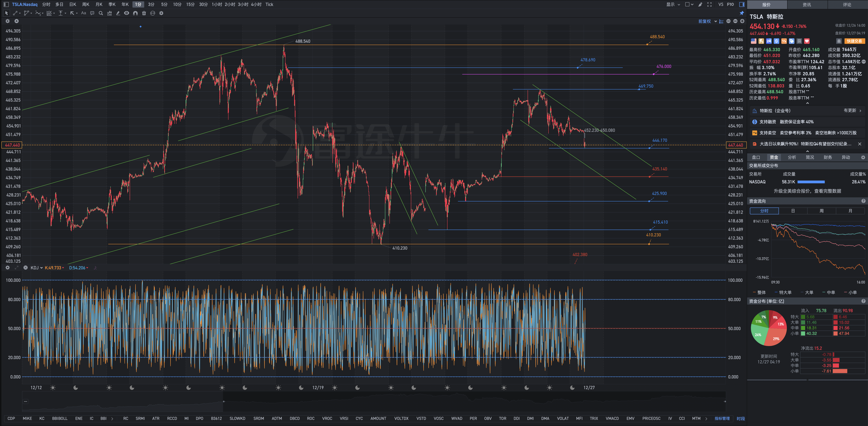Pin the drawing toolbar
Screen dimensions: 868x426
(x=742, y=13)
